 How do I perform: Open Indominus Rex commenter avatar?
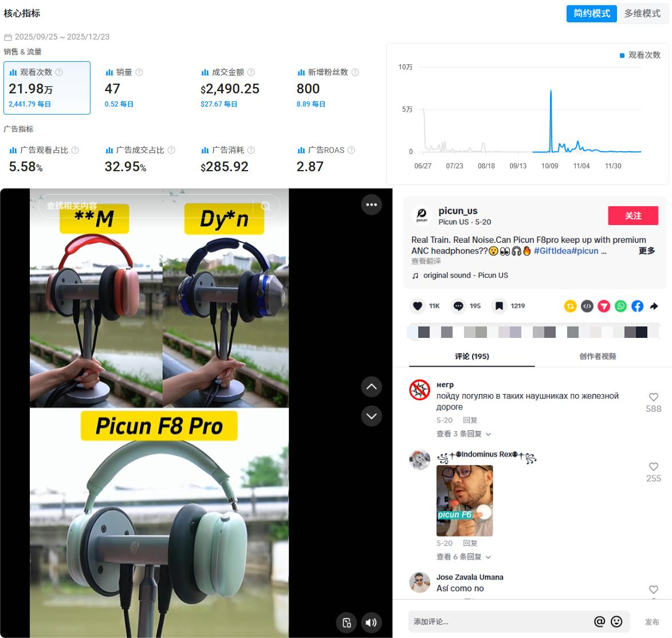(x=419, y=460)
